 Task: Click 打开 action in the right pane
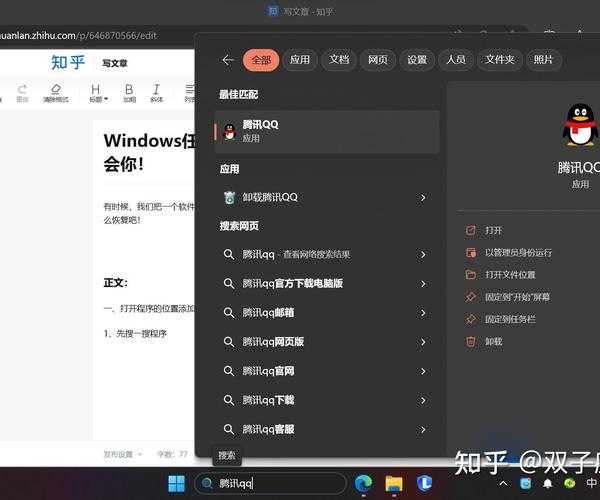click(493, 230)
